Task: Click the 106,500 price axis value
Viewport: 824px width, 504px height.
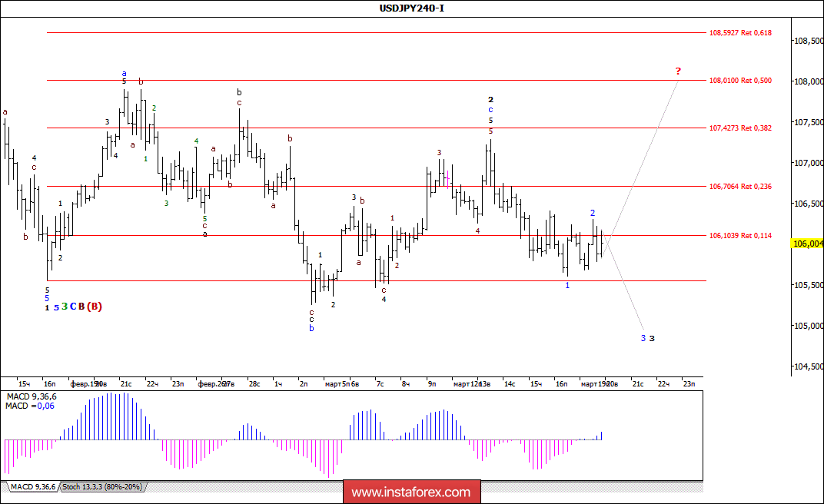Action: 808,204
